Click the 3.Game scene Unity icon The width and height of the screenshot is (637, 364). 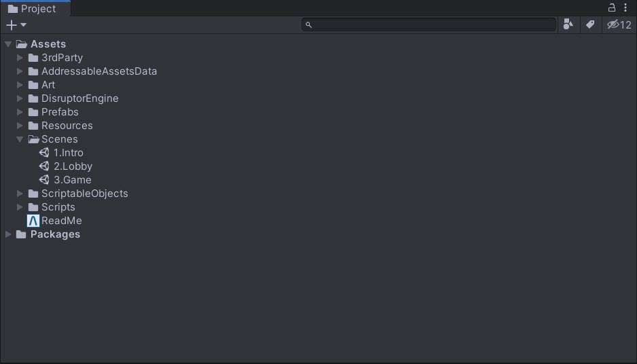click(44, 180)
